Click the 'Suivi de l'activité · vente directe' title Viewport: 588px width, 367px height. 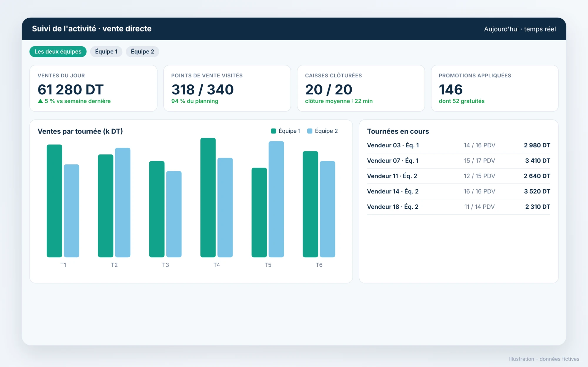click(x=92, y=29)
